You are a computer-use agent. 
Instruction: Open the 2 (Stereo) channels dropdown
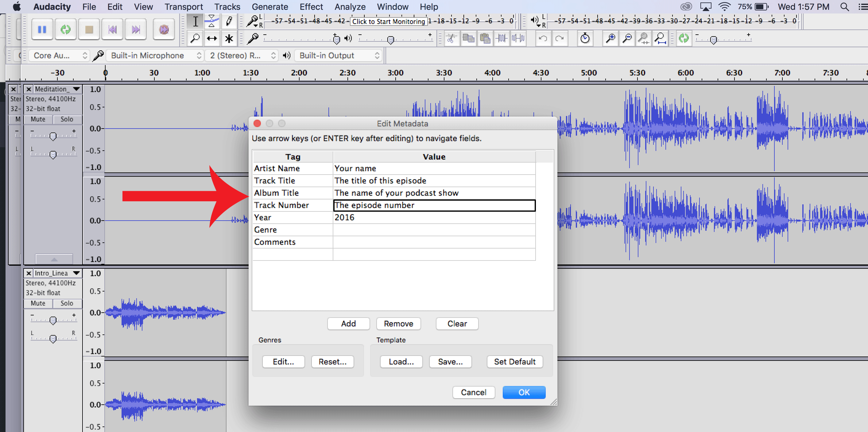(242, 56)
